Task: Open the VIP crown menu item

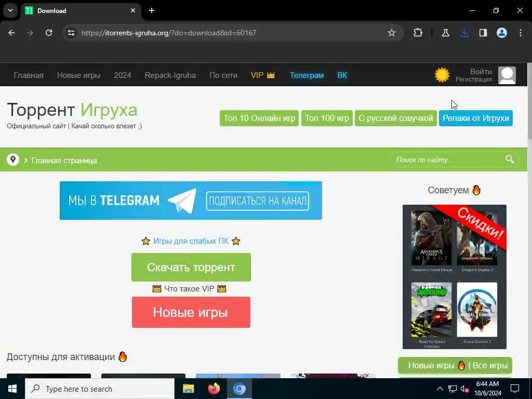Action: tap(262, 75)
